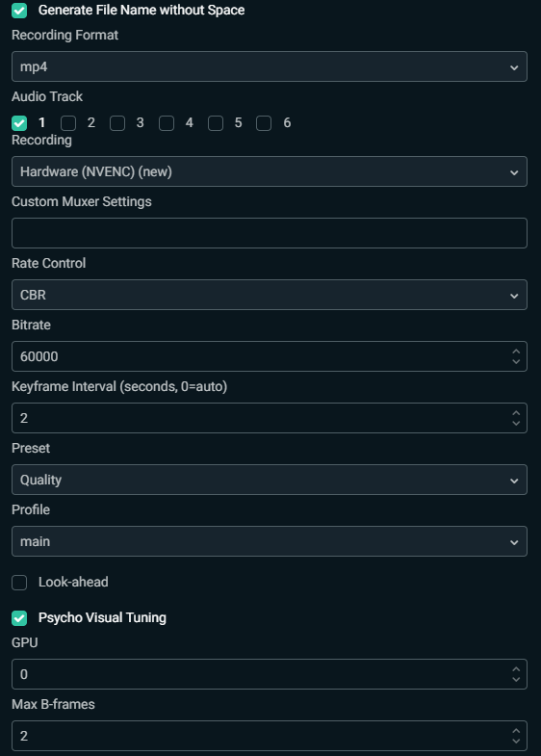Enable the Look-ahead checkbox

pyautogui.click(x=19, y=583)
